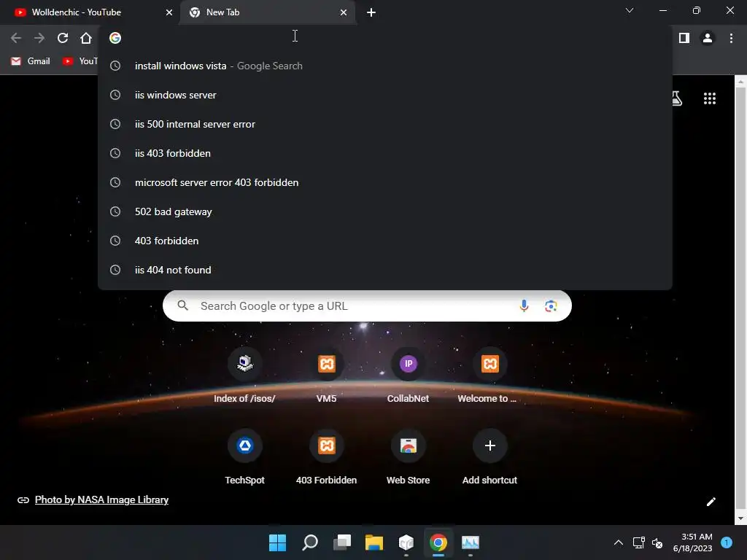Viewport: 747px width, 560px height.
Task: Select suggestion iis 500 internal server error
Action: pos(385,124)
